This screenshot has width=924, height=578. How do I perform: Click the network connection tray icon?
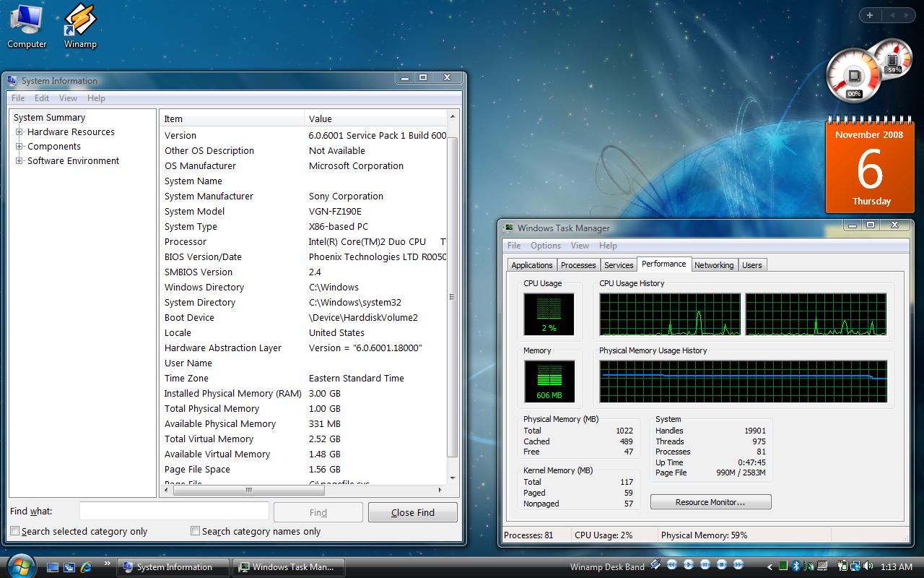coord(855,566)
